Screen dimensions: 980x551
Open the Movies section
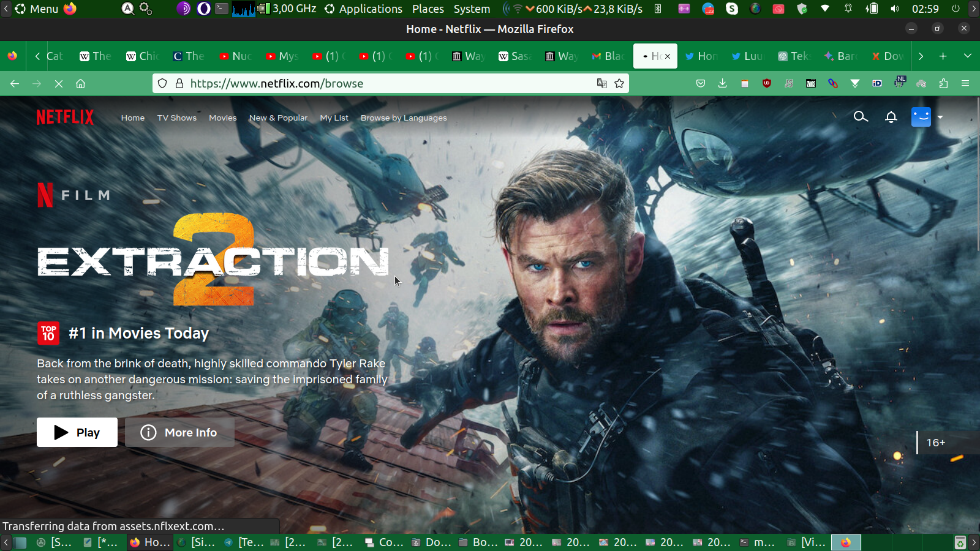coord(222,118)
